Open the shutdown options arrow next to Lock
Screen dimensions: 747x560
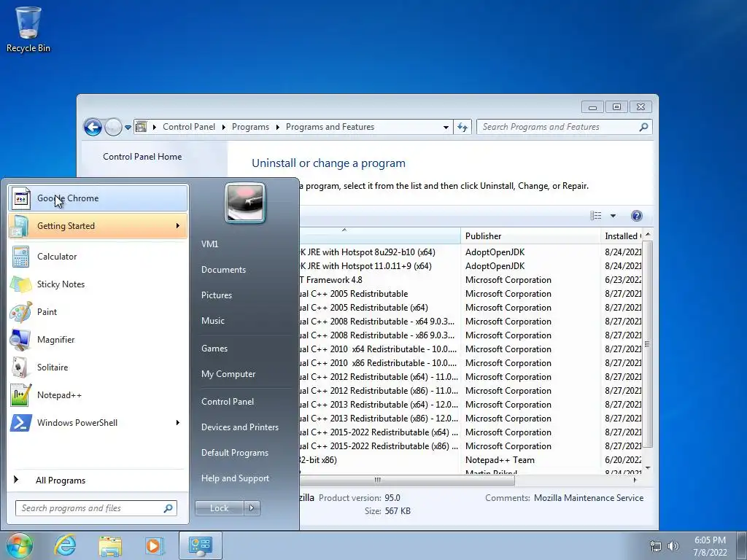point(252,508)
